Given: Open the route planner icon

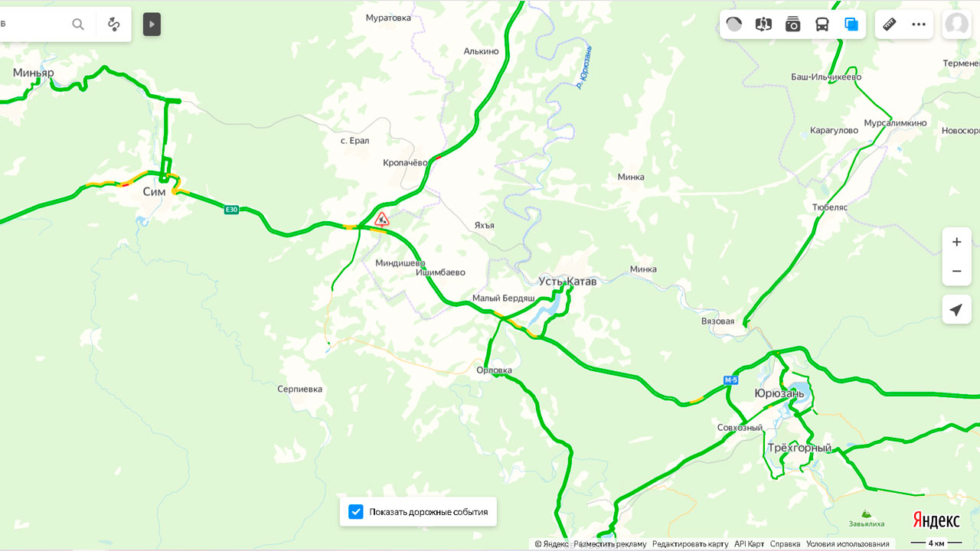Looking at the screenshot, I should 114,24.
